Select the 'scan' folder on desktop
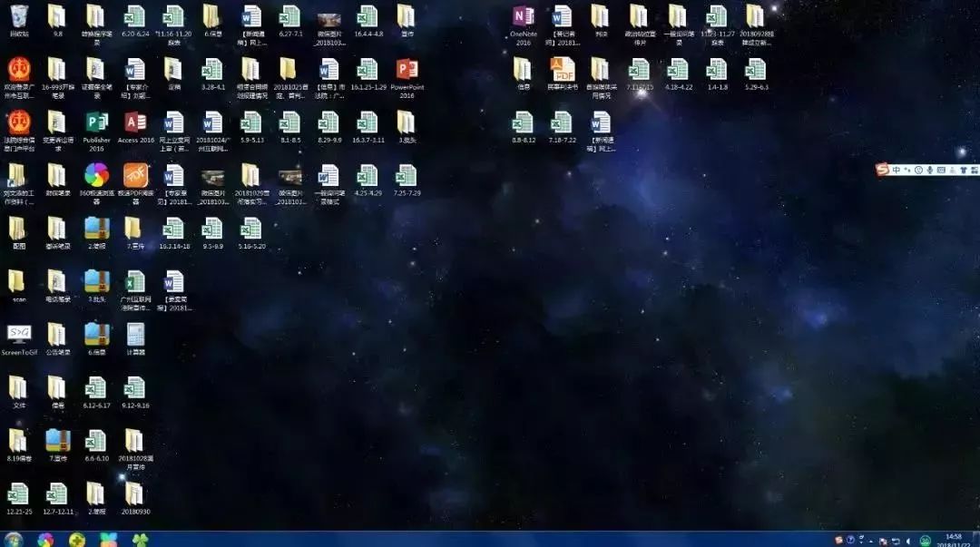This screenshot has height=547, width=980. 18,281
